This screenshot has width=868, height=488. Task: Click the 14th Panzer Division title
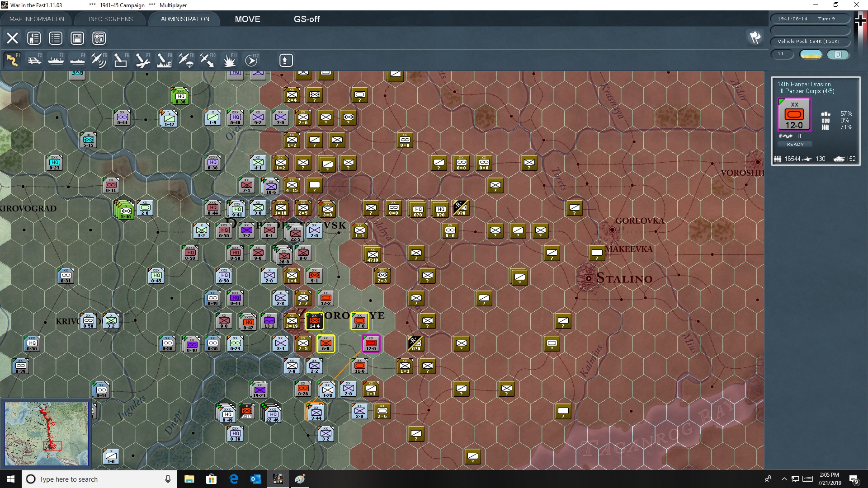tap(804, 84)
